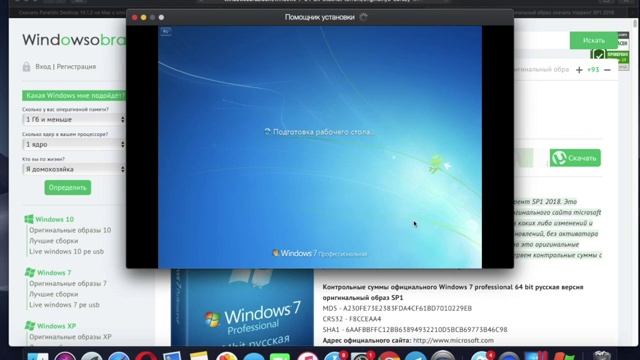
Task: Click the Telegram icon in the Dock
Action: point(416,356)
